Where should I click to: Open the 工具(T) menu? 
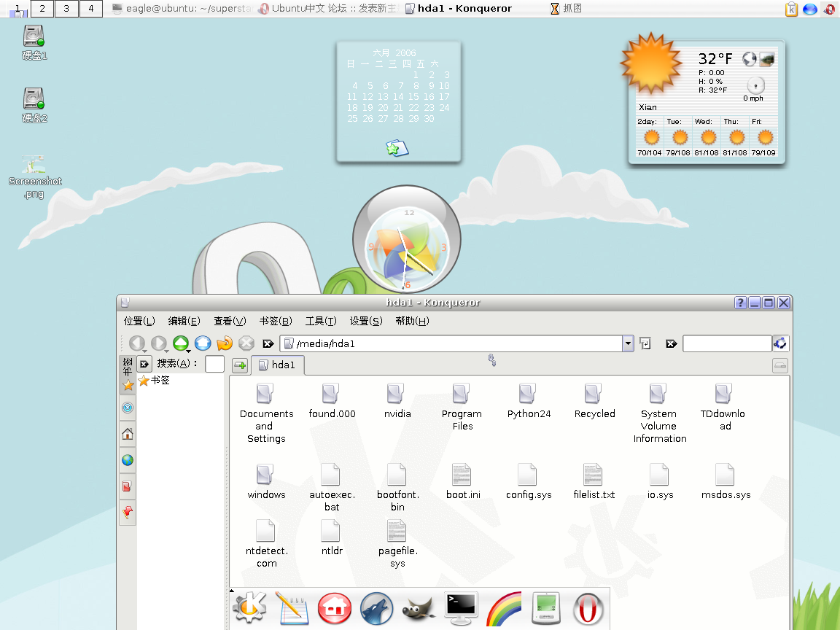click(320, 321)
